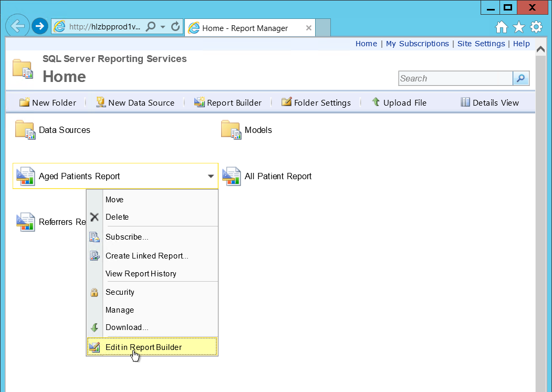Choose Create Linked Report... menu item
This screenshot has height=392, width=552.
click(152, 256)
